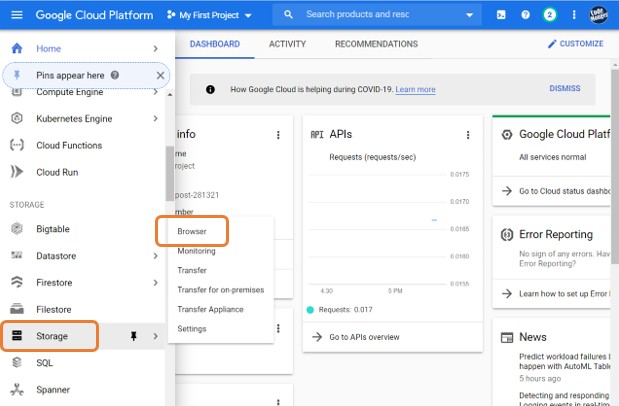Click the Datastore icon

pyautogui.click(x=17, y=255)
